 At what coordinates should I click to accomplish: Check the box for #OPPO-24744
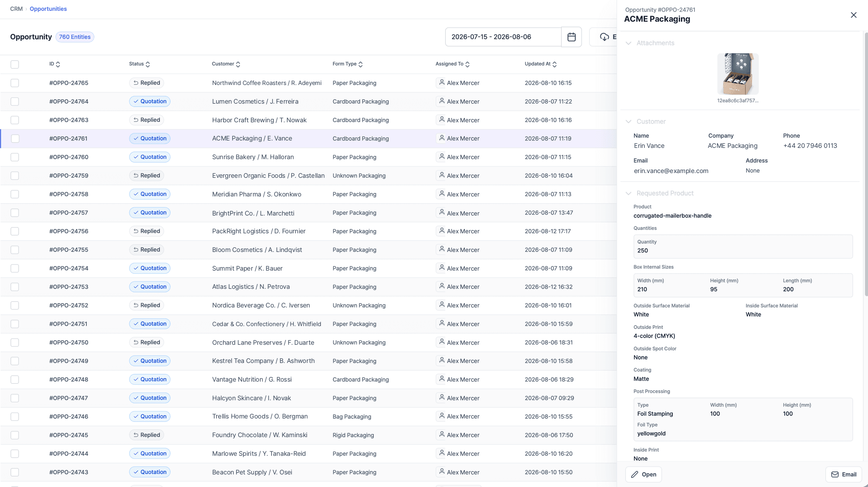tap(15, 454)
